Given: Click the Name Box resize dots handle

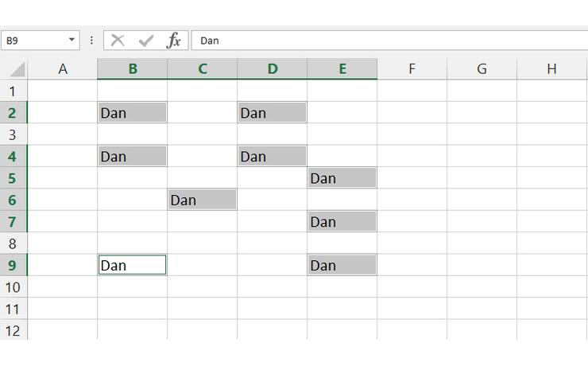Looking at the screenshot, I should (x=91, y=41).
